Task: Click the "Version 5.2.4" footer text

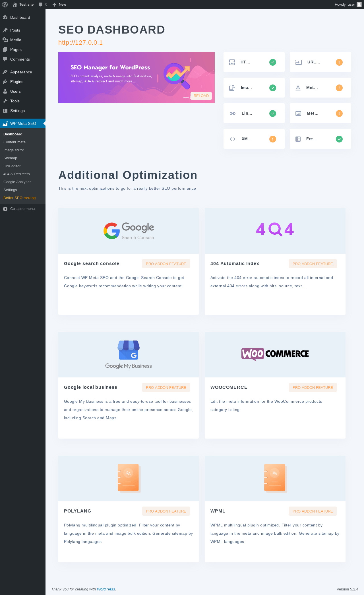Action: (348, 589)
